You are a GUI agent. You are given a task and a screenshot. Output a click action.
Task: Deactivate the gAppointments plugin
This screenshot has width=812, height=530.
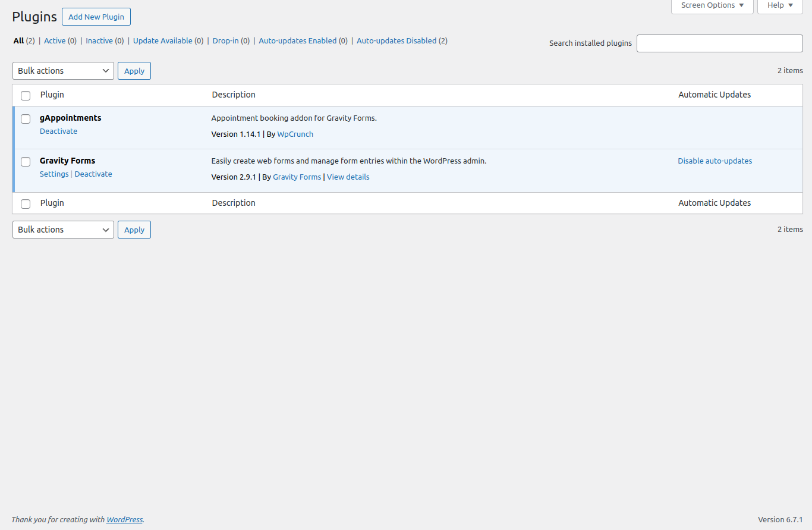[x=58, y=131]
